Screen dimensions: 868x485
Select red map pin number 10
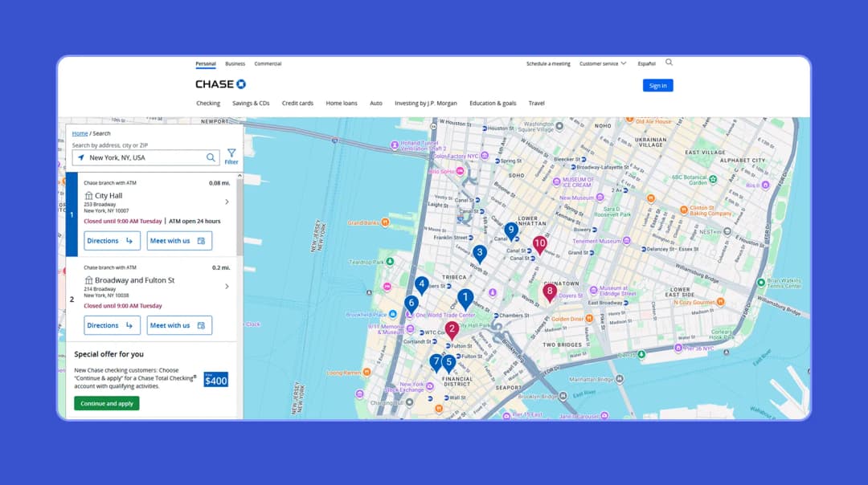point(540,244)
